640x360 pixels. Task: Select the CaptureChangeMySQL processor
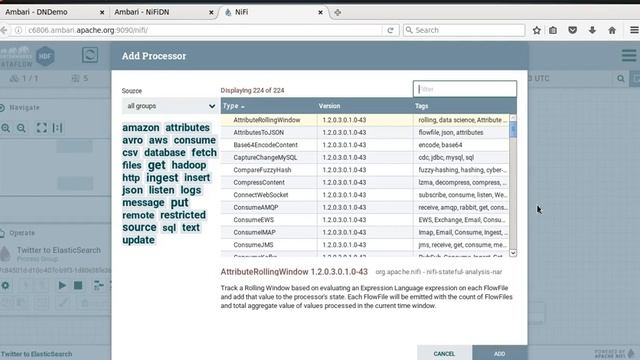364,158
